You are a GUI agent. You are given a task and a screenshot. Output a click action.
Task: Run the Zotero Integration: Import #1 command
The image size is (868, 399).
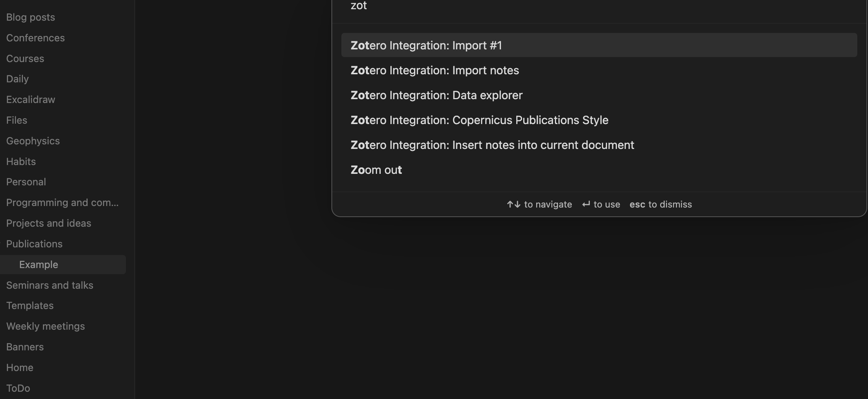pyautogui.click(x=426, y=45)
